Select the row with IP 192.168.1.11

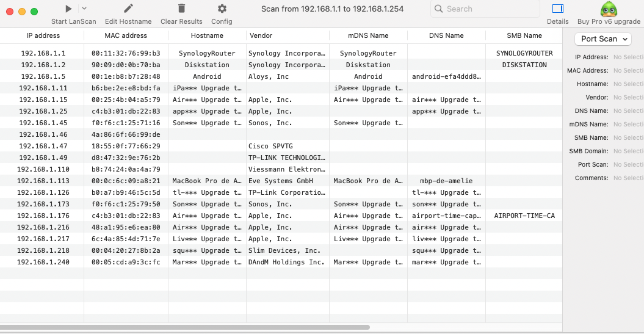coord(281,88)
